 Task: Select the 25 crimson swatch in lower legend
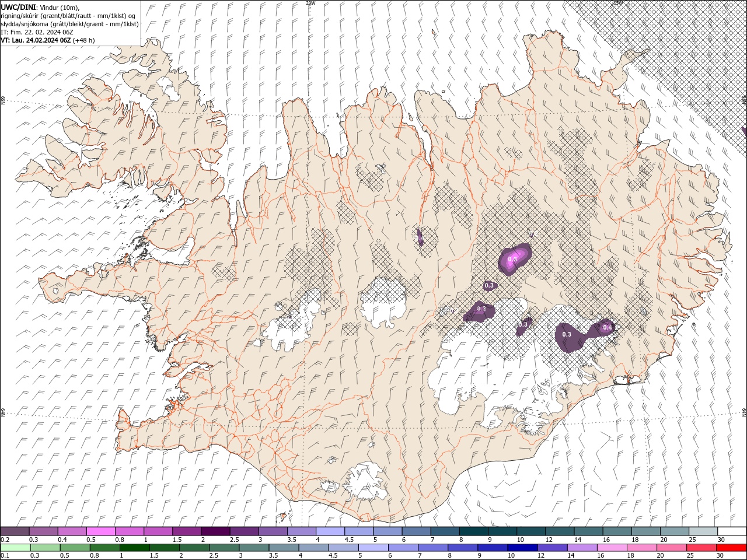(x=701, y=548)
